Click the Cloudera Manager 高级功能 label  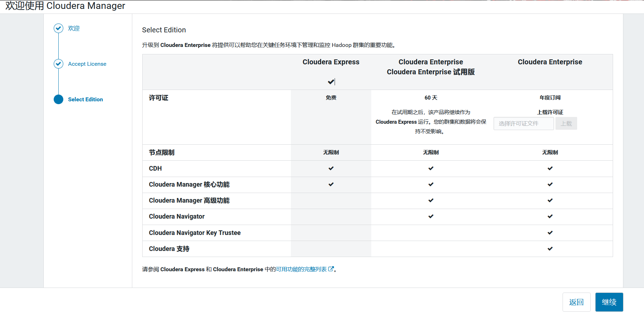(189, 200)
